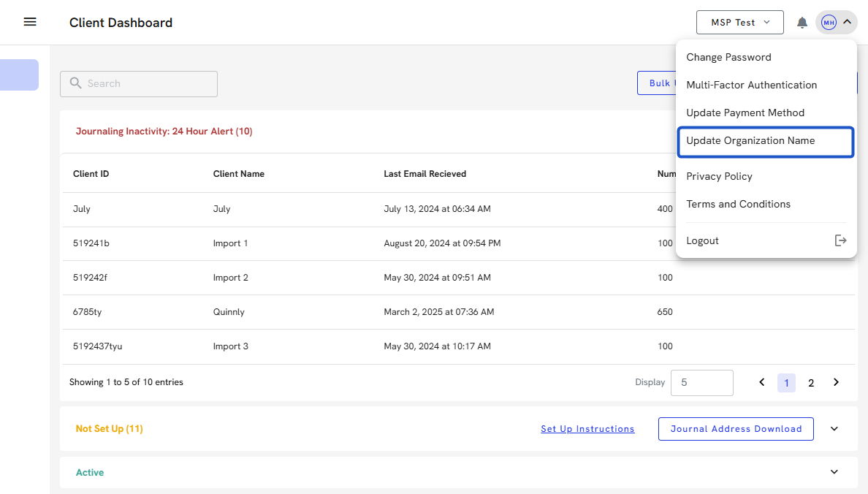Go to next page arrow
Viewport: 868px width, 494px height.
pyautogui.click(x=836, y=382)
